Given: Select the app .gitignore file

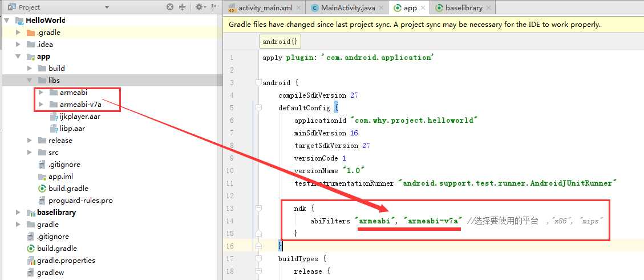Looking at the screenshot, I should coord(64,165).
